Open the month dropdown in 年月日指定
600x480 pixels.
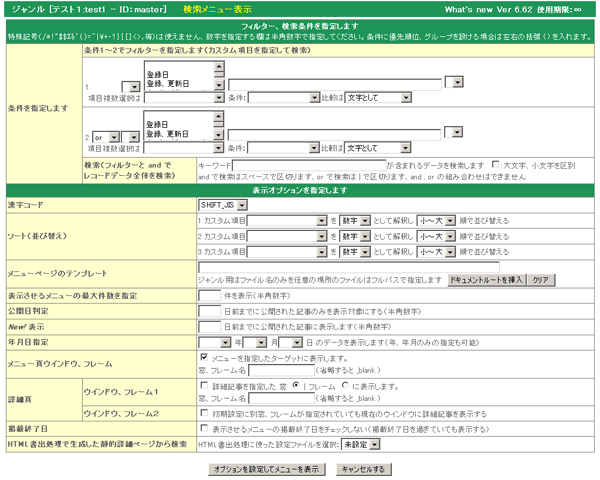(255, 342)
